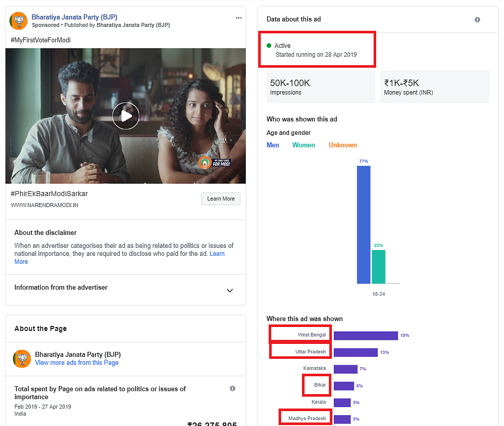
Task: Click the Karnataka state label
Action: pyautogui.click(x=314, y=368)
